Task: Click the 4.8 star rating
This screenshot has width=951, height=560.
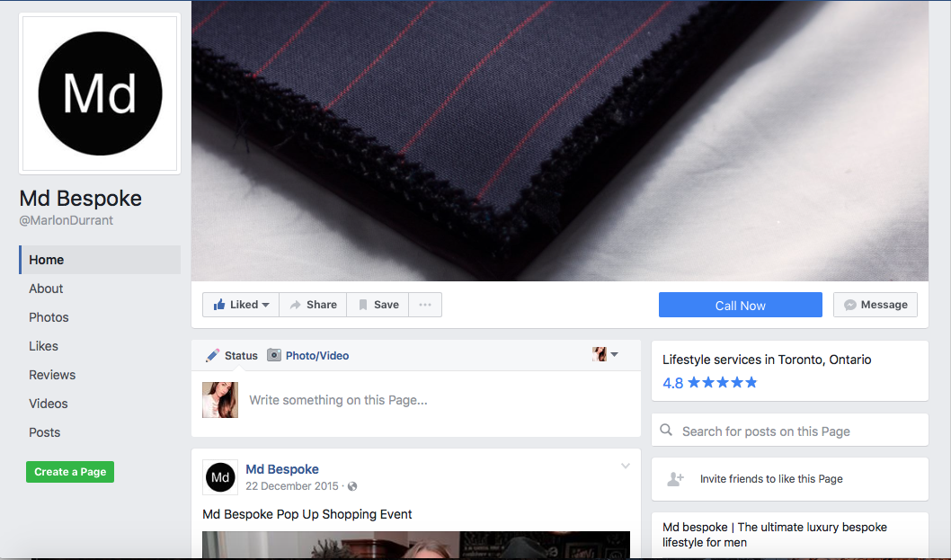Action: (x=709, y=383)
